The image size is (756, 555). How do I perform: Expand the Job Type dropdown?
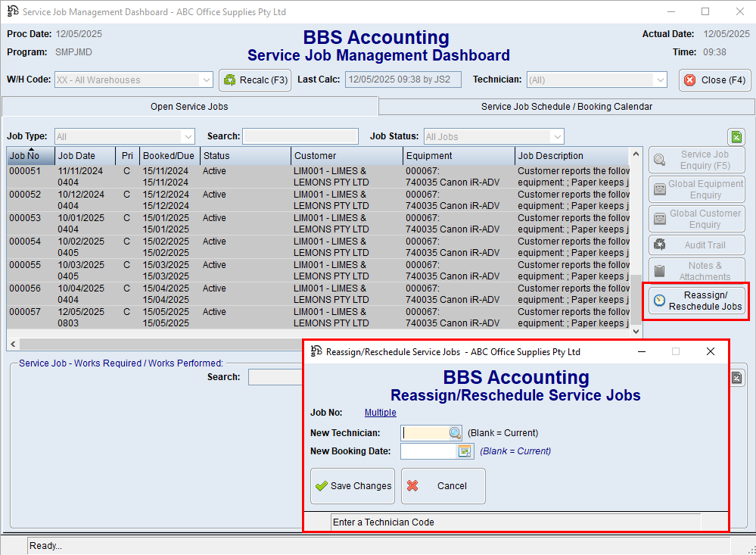point(188,137)
